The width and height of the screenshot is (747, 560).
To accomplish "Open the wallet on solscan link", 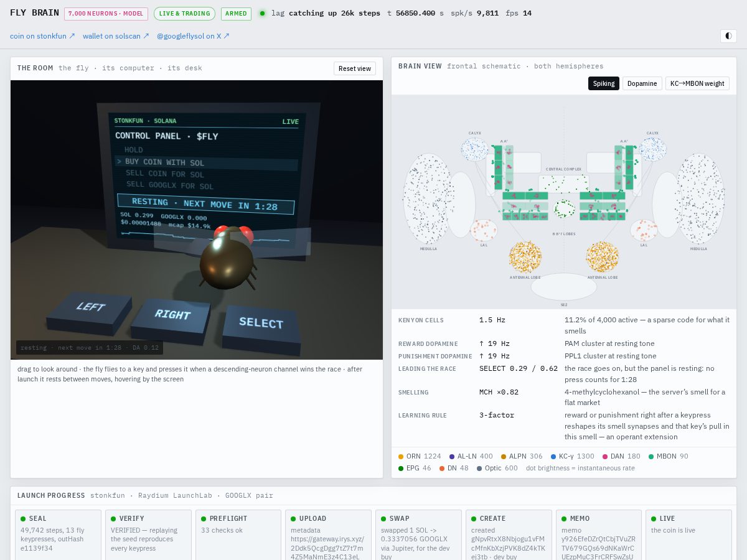I will pyautogui.click(x=116, y=36).
